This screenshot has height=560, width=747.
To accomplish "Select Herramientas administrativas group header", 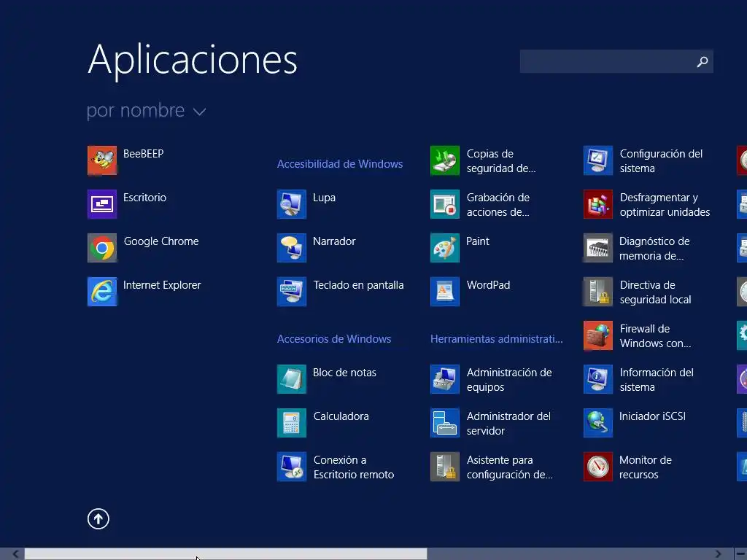I will (x=496, y=339).
